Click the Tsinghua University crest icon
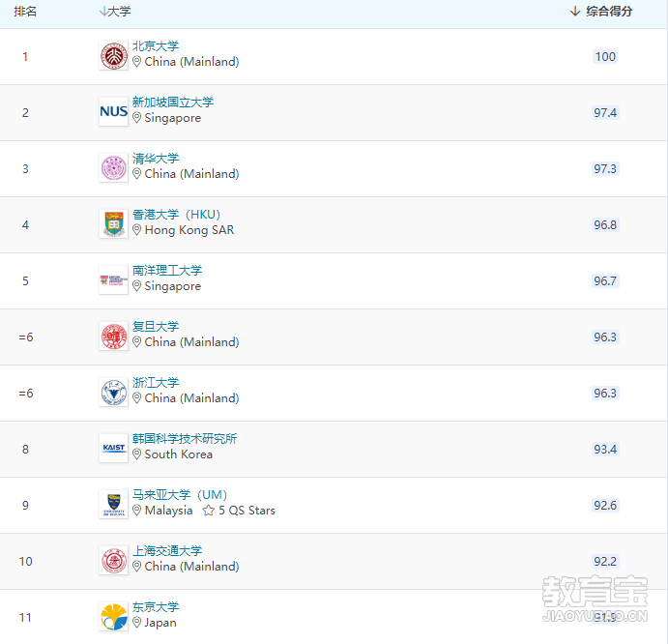 pos(113,168)
